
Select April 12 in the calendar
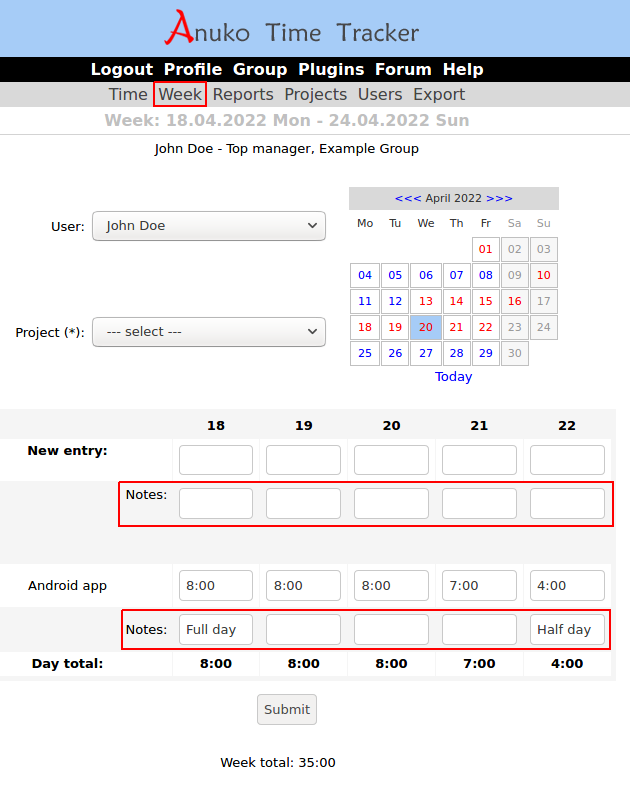(395, 301)
